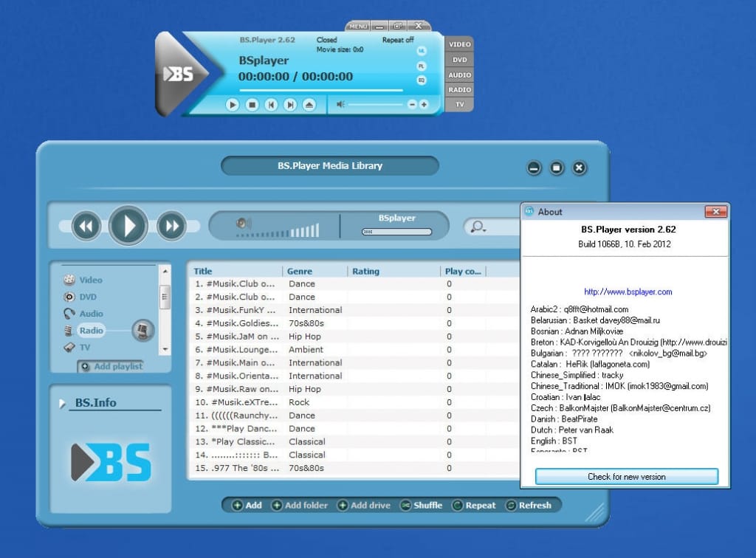Switch to the AUDIO tab on BS.Player

(459, 75)
